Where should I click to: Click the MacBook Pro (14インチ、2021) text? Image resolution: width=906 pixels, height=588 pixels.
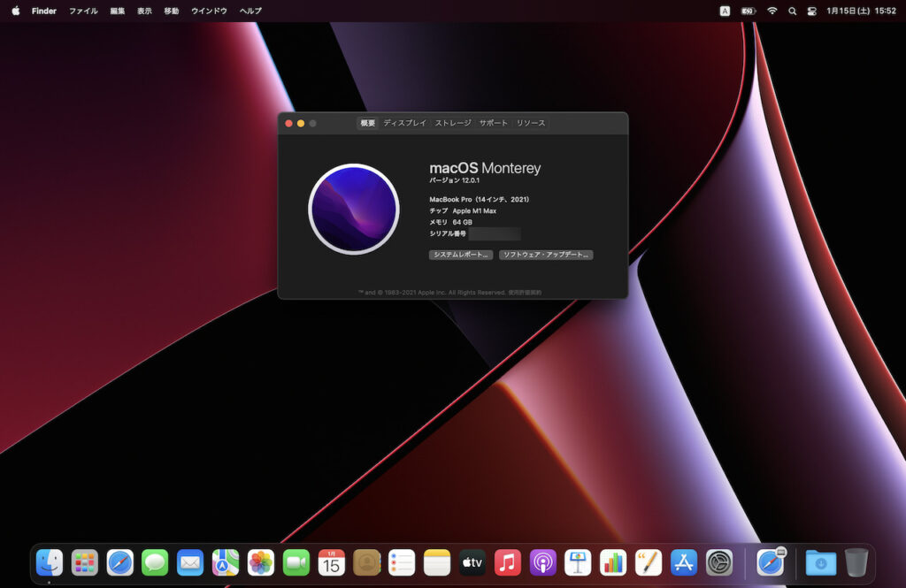click(479, 199)
